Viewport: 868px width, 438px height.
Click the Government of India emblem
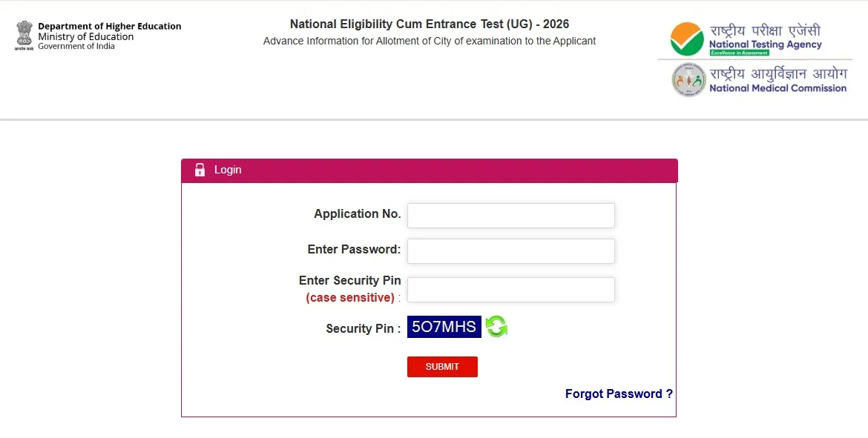tap(24, 36)
